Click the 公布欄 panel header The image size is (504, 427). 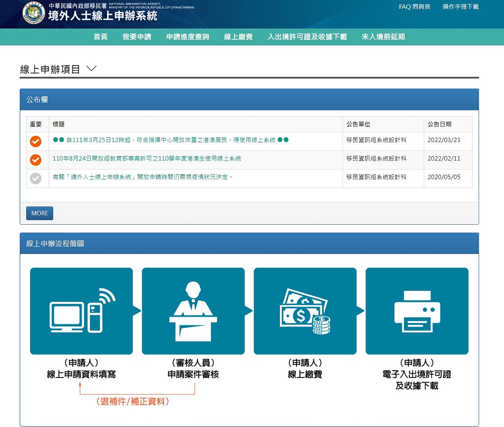[x=249, y=100]
